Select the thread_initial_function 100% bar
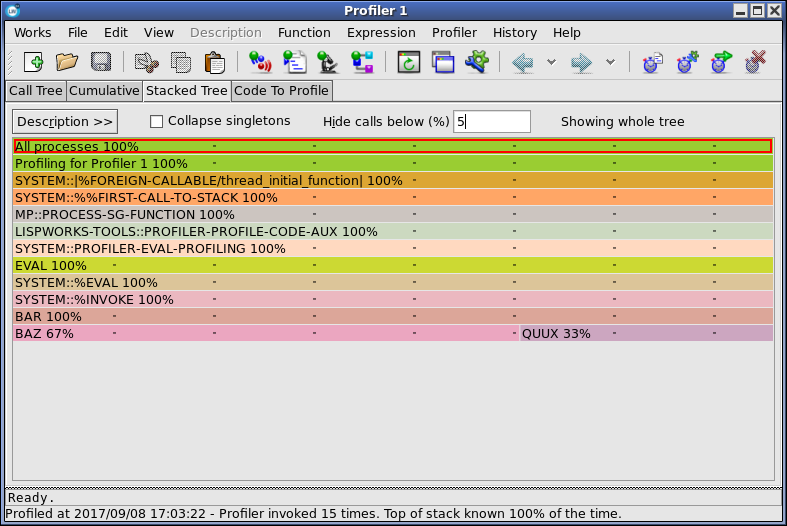 coord(392,181)
